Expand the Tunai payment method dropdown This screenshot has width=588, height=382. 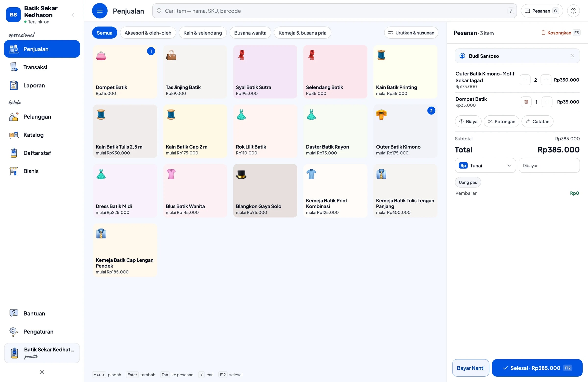tap(485, 166)
